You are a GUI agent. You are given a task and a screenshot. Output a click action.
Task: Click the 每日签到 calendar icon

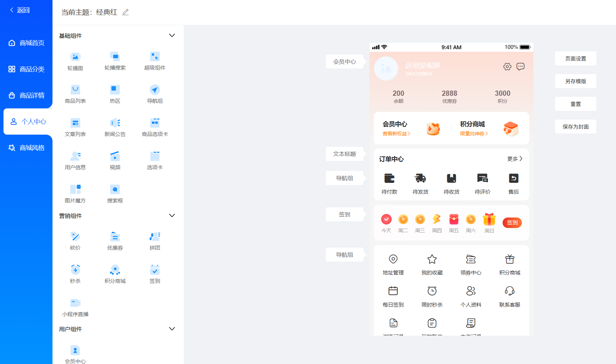coord(393,291)
